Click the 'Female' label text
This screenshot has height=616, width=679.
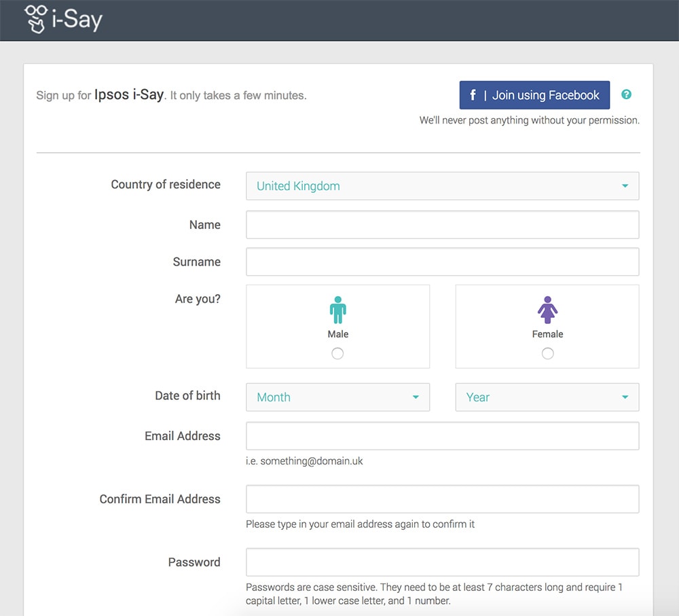click(x=547, y=334)
